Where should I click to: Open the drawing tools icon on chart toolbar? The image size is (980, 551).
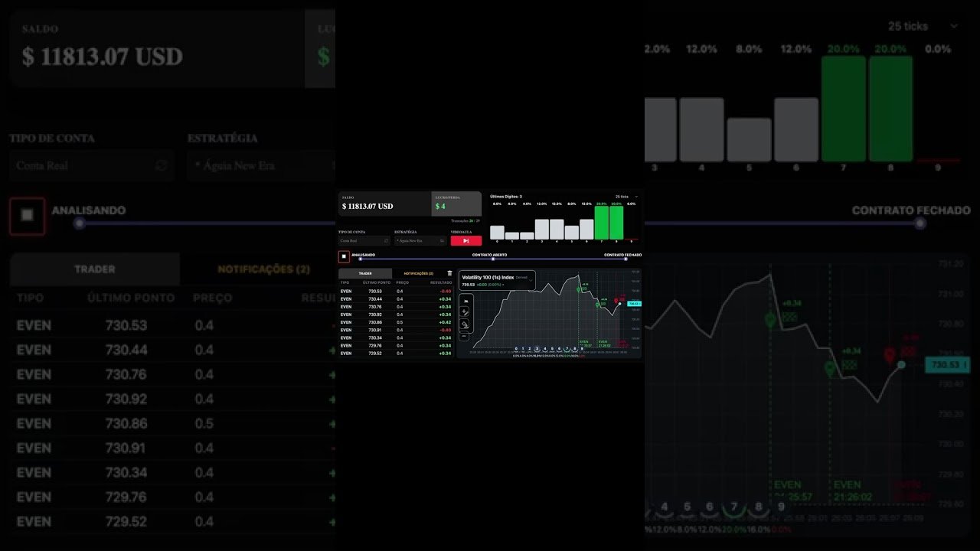coord(465,312)
